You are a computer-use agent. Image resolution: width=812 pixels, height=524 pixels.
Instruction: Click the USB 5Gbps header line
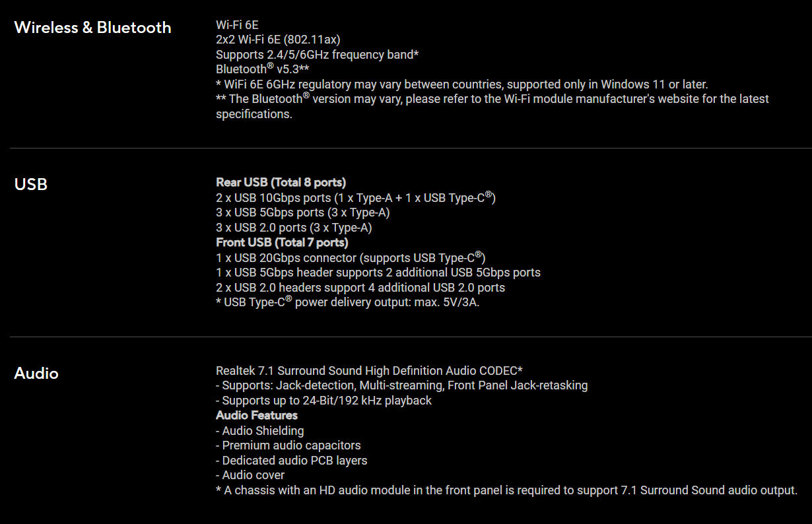378,273
